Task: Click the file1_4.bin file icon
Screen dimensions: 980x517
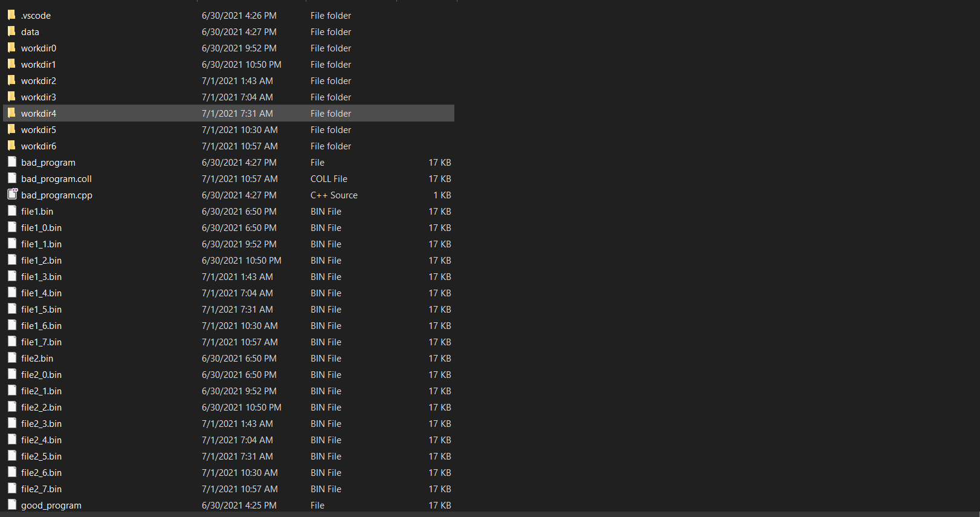Action: coord(12,292)
